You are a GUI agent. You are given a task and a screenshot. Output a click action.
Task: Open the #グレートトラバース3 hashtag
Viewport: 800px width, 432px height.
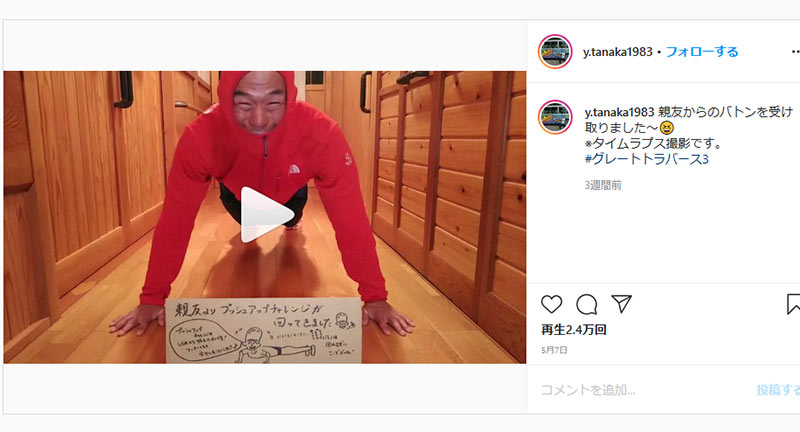tap(647, 159)
